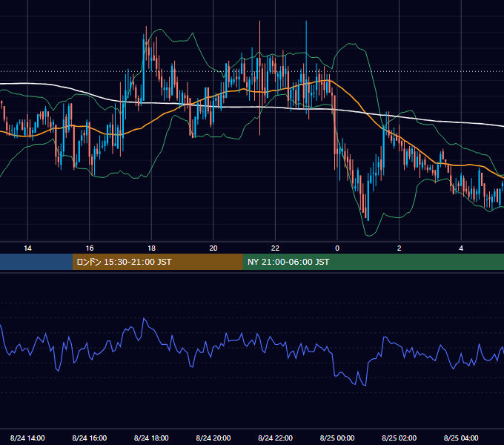The image size is (504, 445).
Task: Click the hour label 16 on the axis
Action: [x=90, y=248]
